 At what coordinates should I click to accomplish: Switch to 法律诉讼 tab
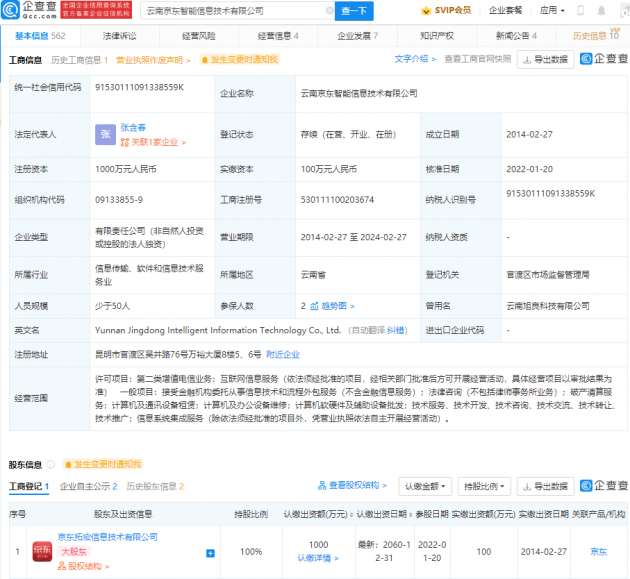point(120,36)
